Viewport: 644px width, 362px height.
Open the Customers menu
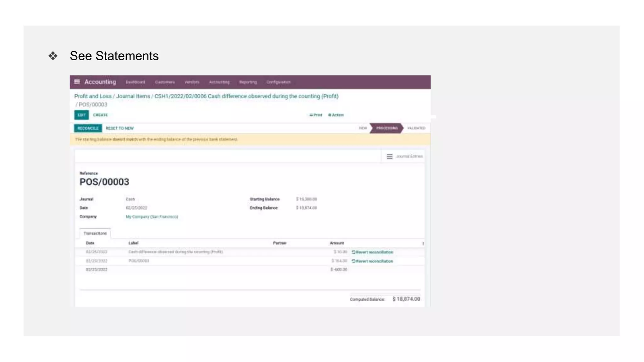(164, 82)
